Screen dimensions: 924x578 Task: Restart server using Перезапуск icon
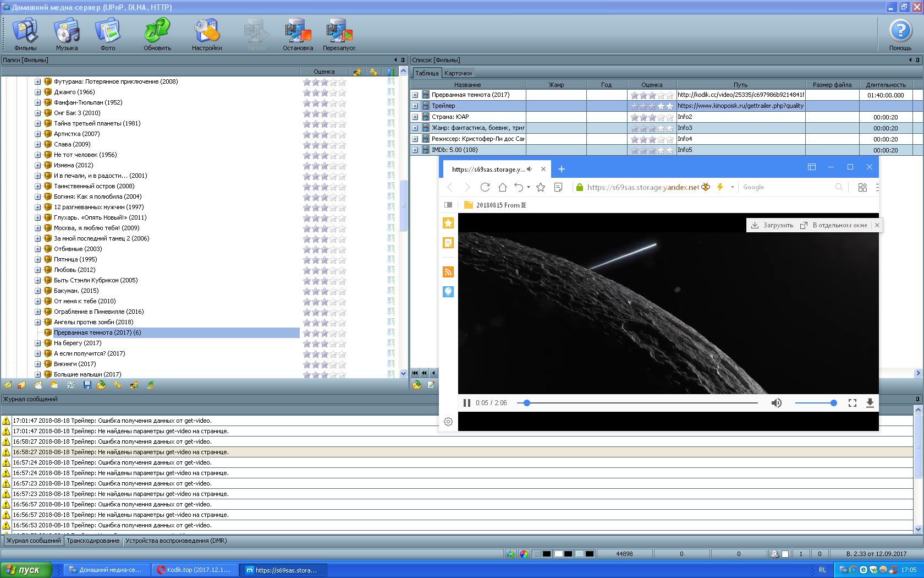[339, 34]
